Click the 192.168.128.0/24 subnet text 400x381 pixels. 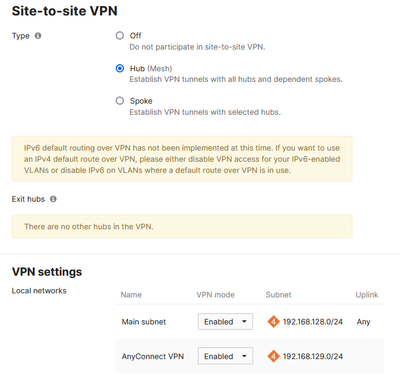coord(313,322)
